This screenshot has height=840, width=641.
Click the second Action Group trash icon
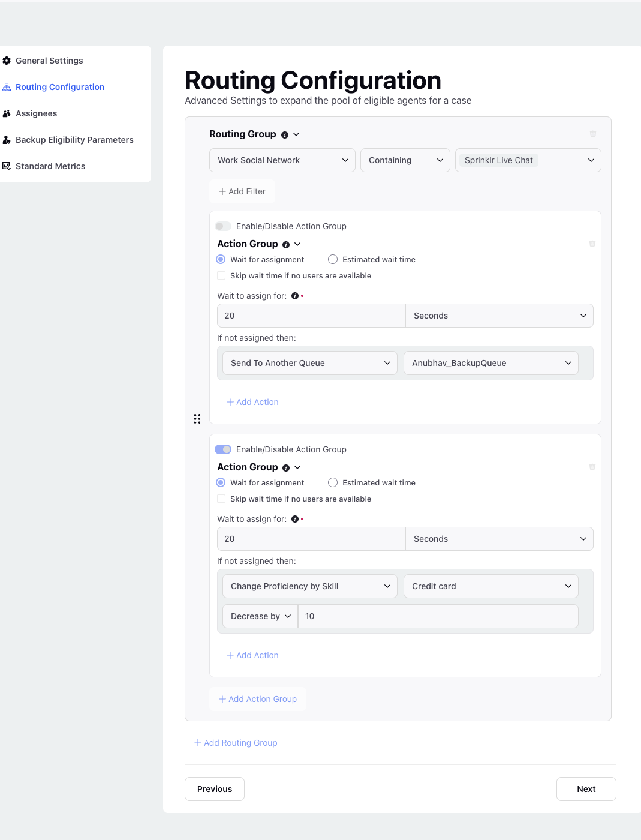(x=592, y=467)
